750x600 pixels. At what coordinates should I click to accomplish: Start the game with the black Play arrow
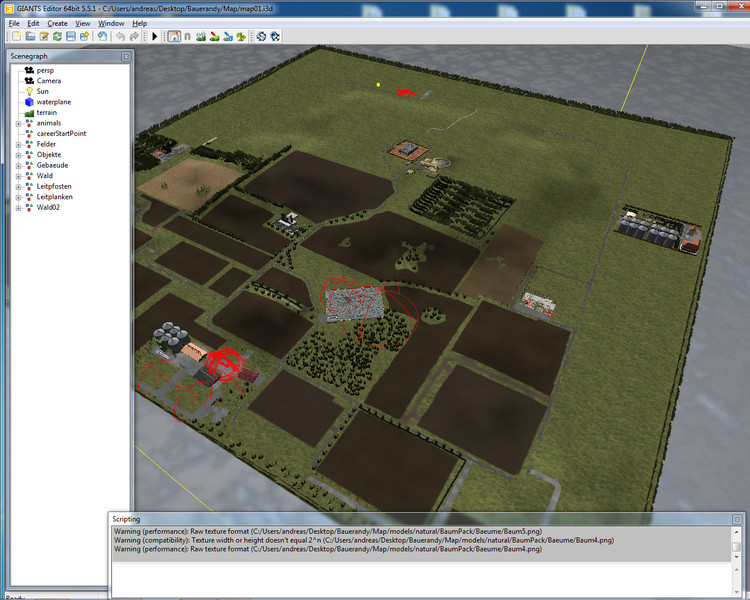coord(154,36)
